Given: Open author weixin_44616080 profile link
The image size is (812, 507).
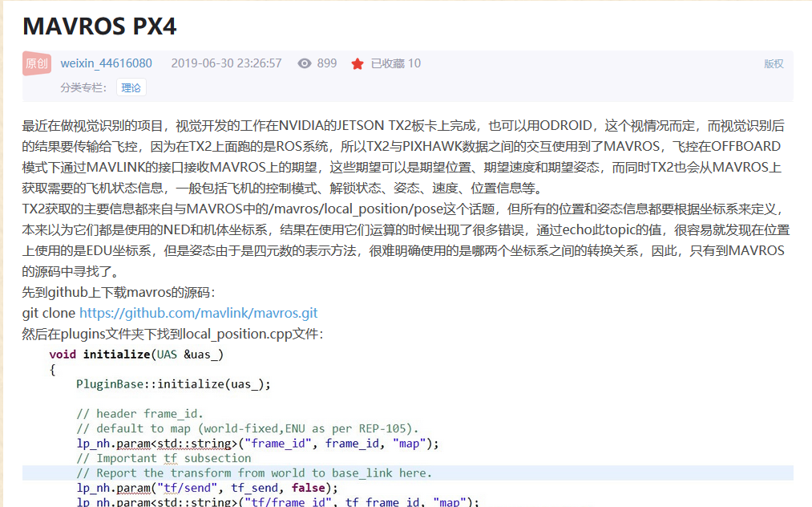Looking at the screenshot, I should (x=106, y=63).
